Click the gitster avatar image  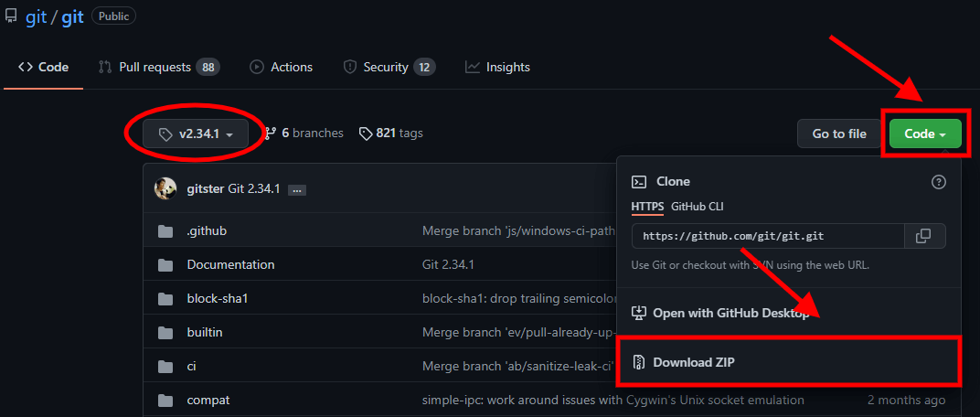[x=165, y=189]
